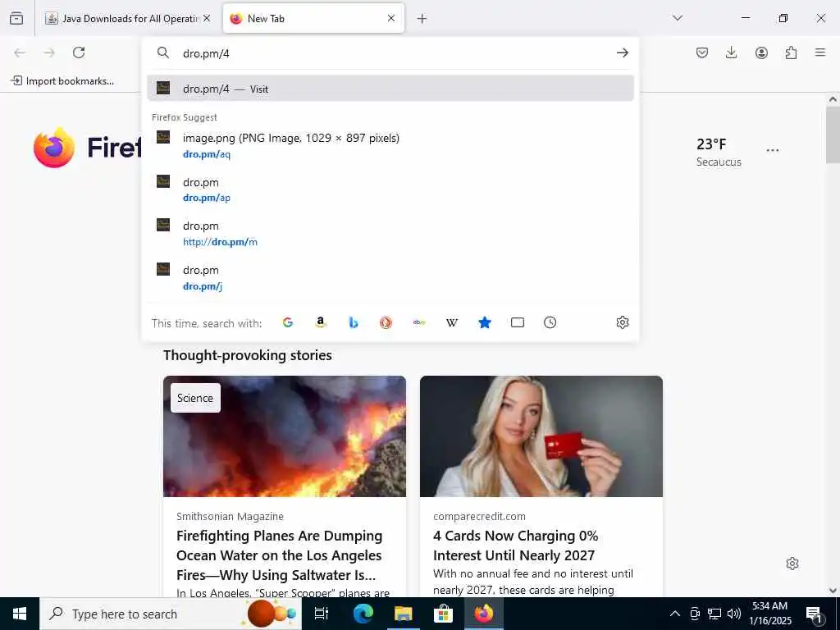Search history with clock icon
The width and height of the screenshot is (840, 630).
pos(550,322)
